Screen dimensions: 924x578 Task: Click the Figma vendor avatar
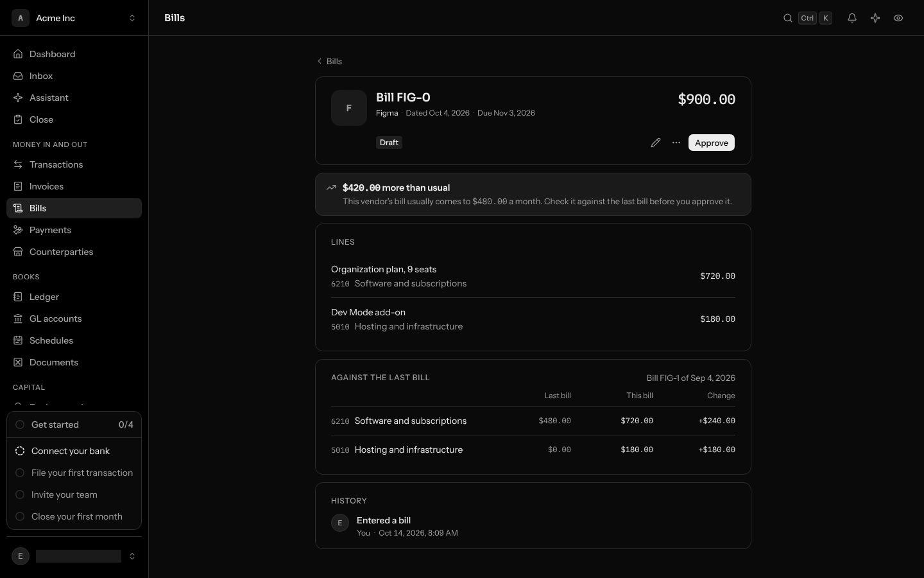click(349, 108)
